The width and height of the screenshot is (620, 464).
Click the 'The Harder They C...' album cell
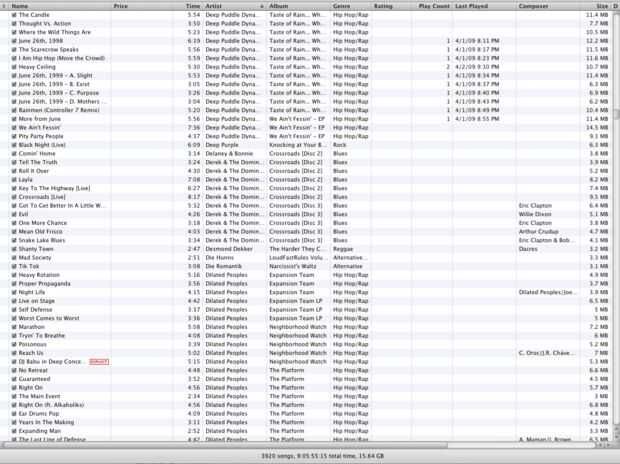click(298, 249)
